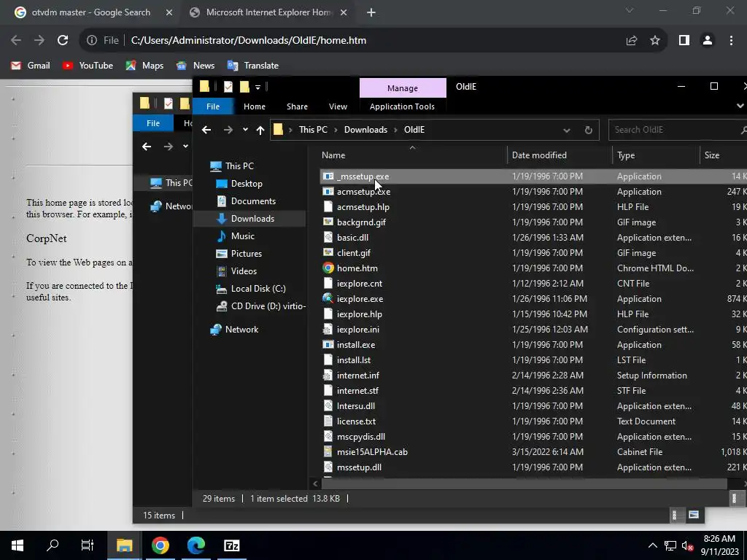Image resolution: width=747 pixels, height=560 pixels.
Task: Open Microsoft Edge from taskbar
Action: (196, 545)
